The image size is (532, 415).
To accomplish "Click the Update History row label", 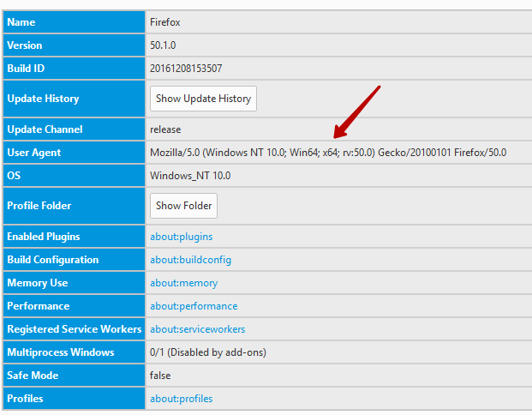I will click(x=43, y=99).
